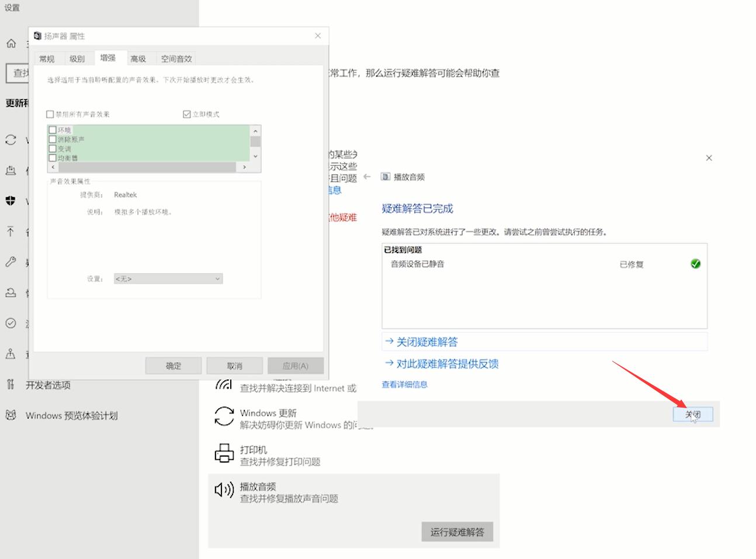
Task: Click 已修复 status text
Action: pyautogui.click(x=632, y=264)
